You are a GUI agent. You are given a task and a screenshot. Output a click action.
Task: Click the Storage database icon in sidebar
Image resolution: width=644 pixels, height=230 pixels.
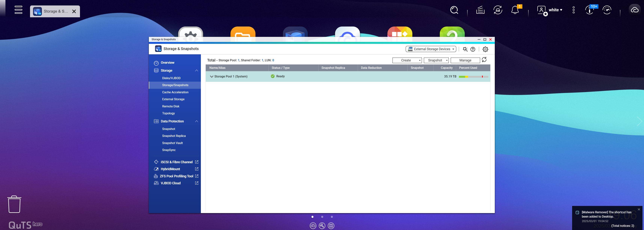pos(156,71)
